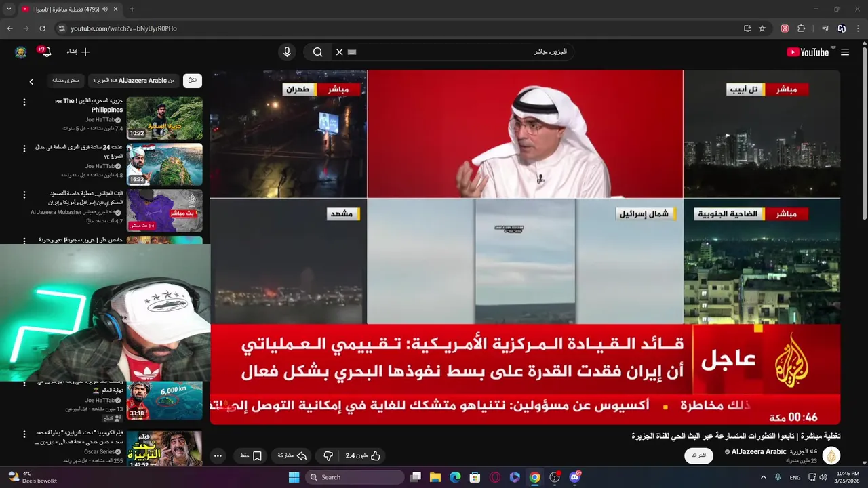Viewport: 868px width, 488px height.
Task: Install app icon in the address bar
Action: [x=747, y=28]
